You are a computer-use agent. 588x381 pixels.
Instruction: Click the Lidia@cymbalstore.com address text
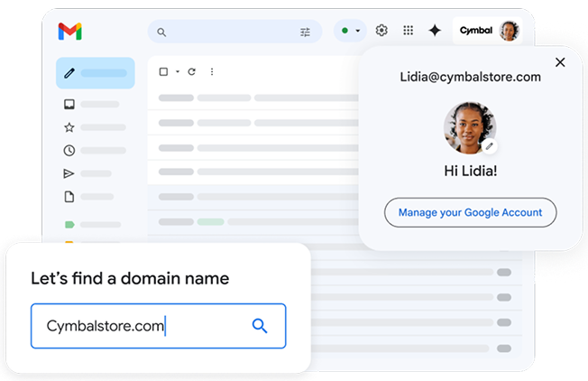[x=470, y=77]
